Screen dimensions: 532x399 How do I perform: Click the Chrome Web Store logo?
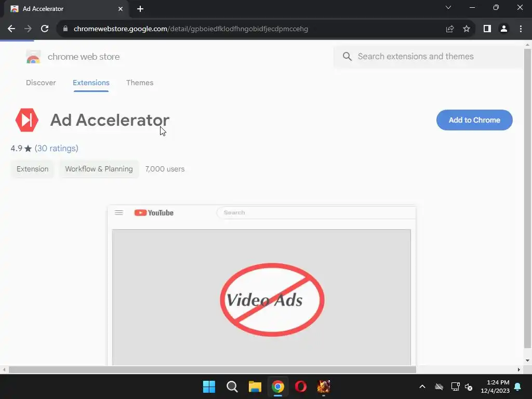point(33,57)
